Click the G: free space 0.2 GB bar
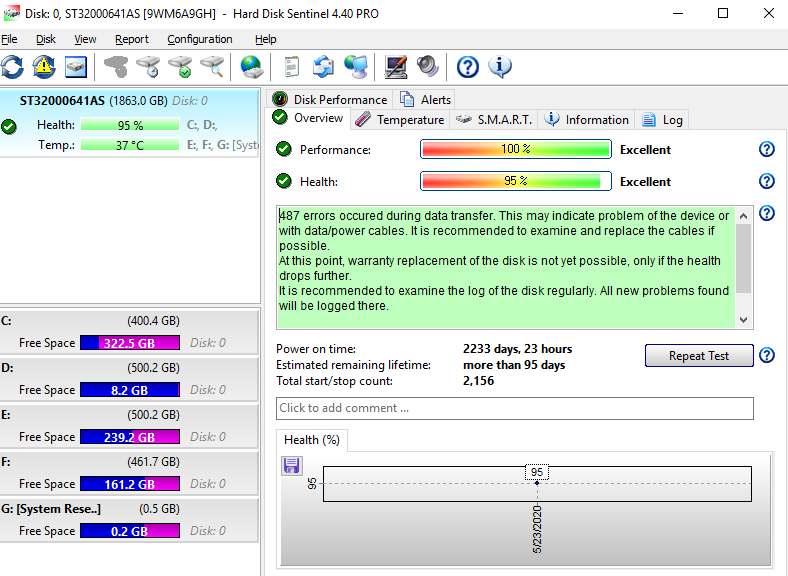 130,531
